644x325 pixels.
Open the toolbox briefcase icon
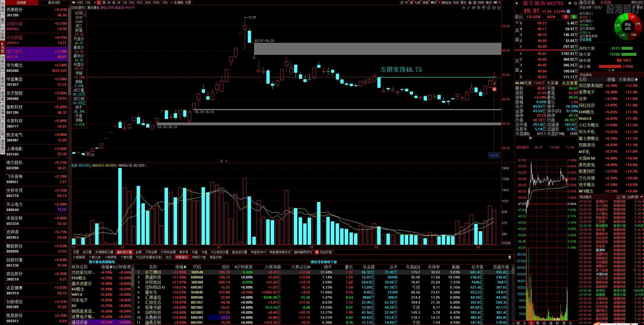[x=479, y=8]
